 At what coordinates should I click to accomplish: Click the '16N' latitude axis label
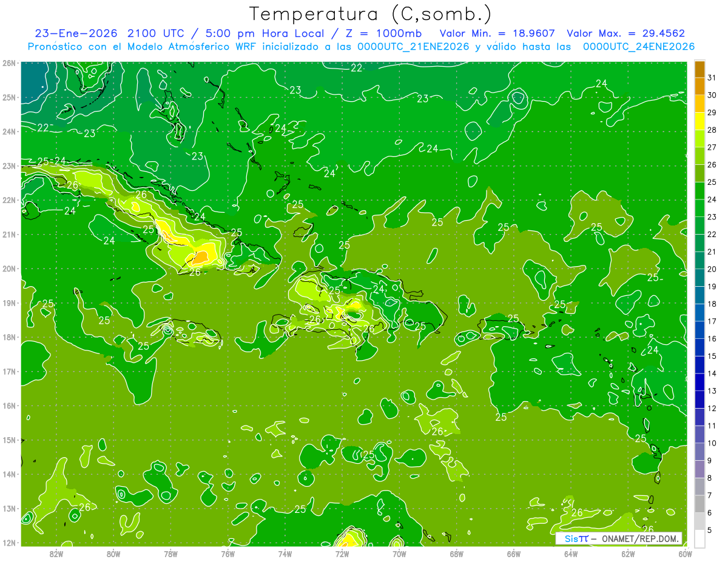click(x=9, y=406)
